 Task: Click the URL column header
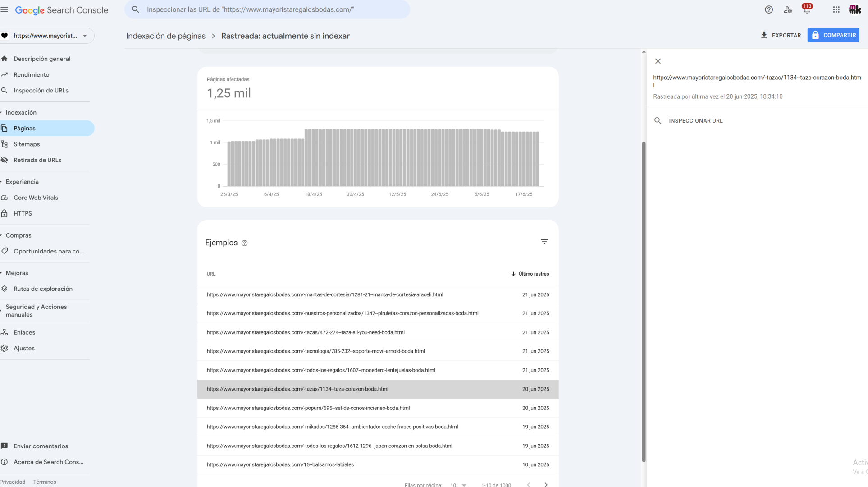[211, 274]
